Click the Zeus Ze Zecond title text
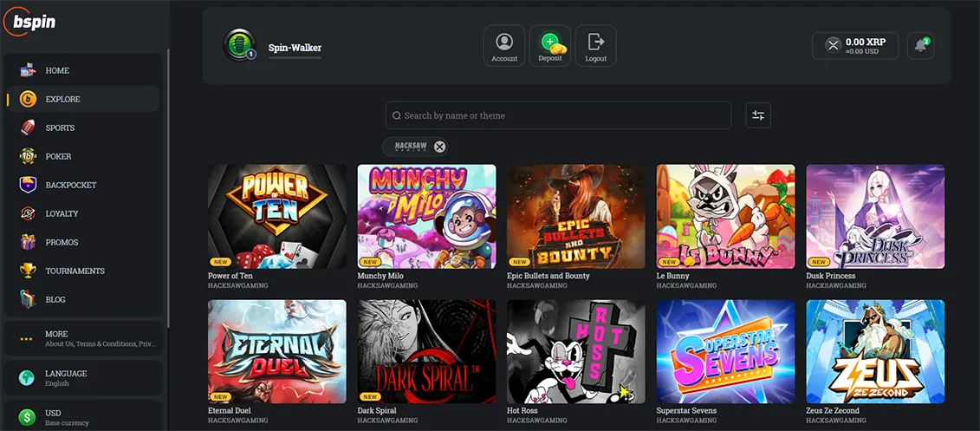The image size is (980, 431). click(833, 411)
